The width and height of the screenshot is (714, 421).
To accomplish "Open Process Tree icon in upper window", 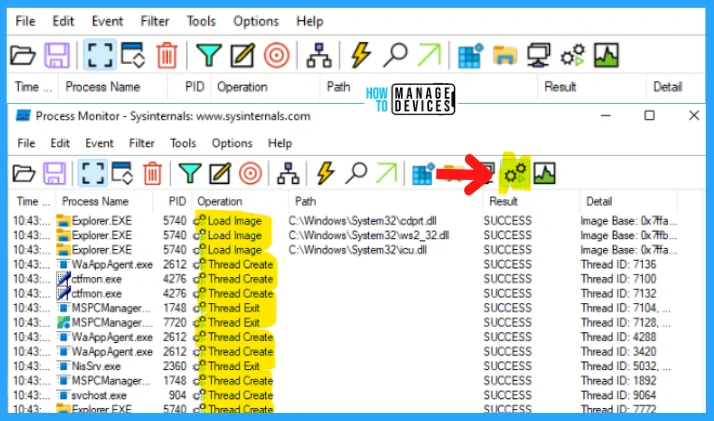I will click(x=319, y=55).
